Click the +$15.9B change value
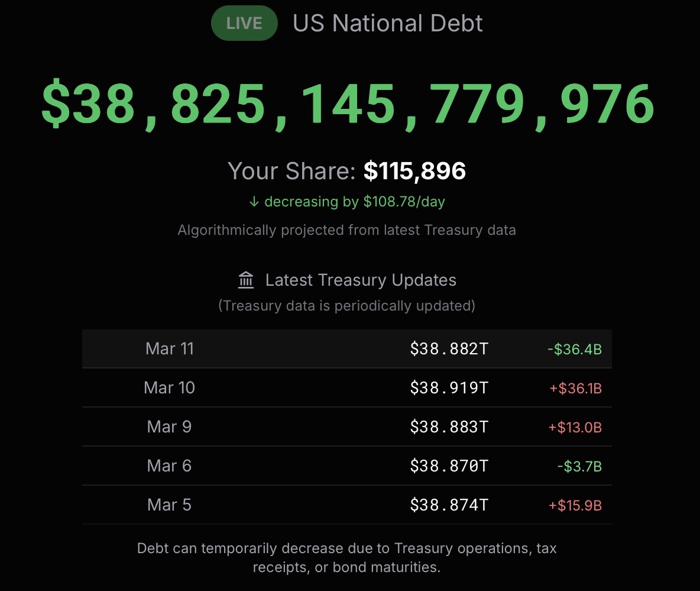This screenshot has width=700, height=591. pos(575,506)
